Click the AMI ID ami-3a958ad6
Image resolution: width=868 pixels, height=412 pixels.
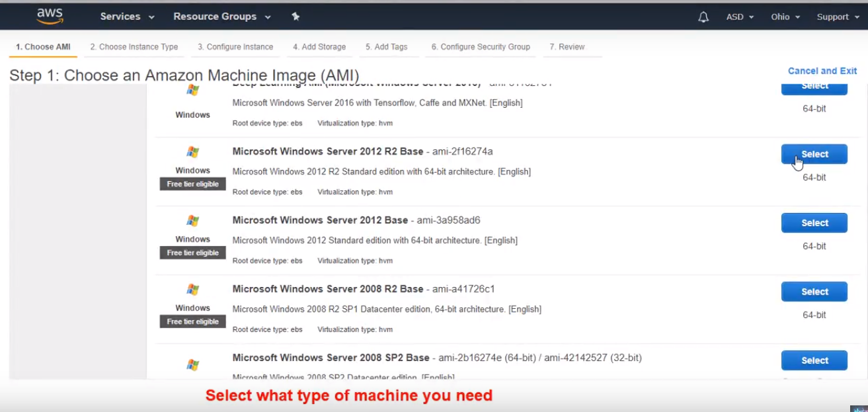pos(449,220)
